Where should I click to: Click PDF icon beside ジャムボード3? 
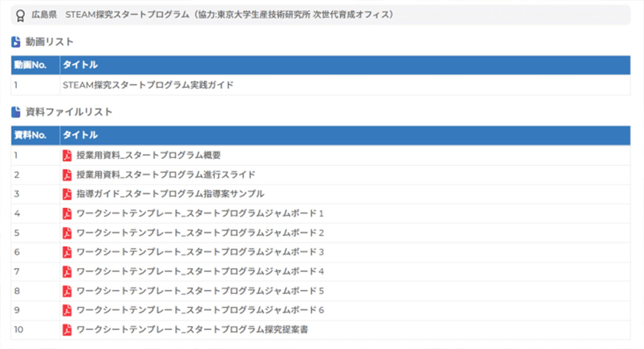[67, 252]
